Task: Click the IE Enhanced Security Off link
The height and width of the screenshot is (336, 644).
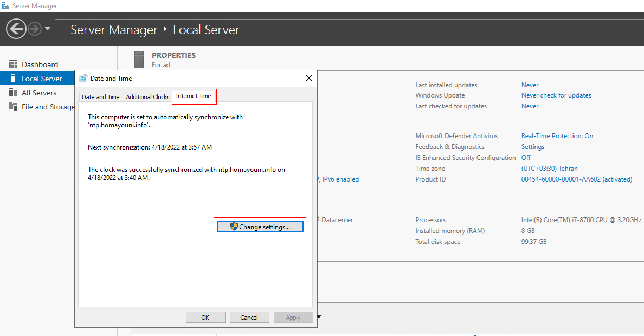Action: (x=526, y=158)
